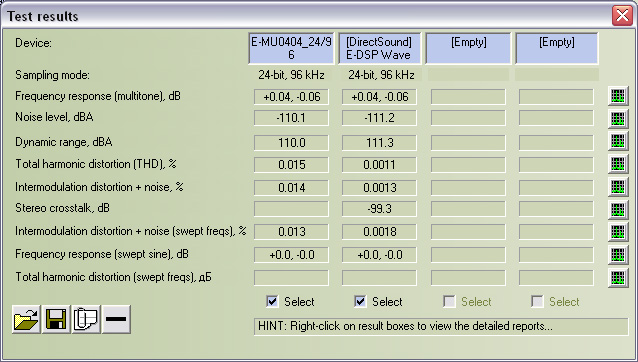The height and width of the screenshot is (362, 638).
Task: Click the empty swept THD box for E-MU0404
Action: (x=291, y=278)
